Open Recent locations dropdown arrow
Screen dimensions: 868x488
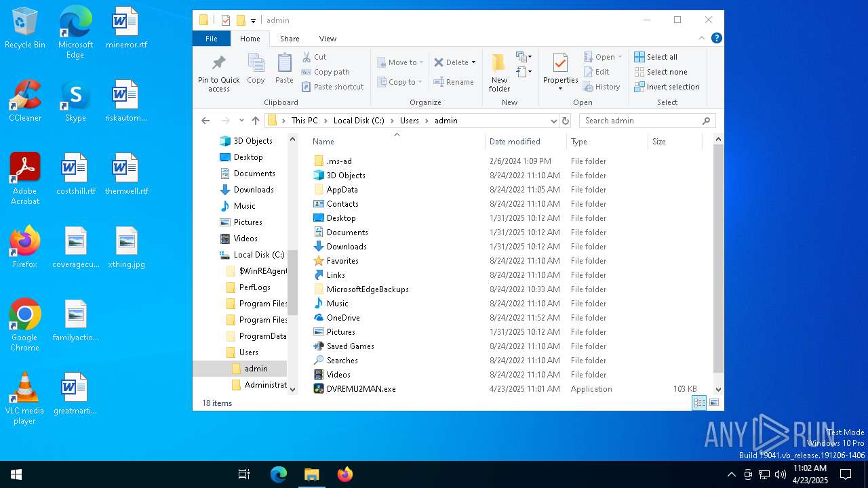pos(241,121)
